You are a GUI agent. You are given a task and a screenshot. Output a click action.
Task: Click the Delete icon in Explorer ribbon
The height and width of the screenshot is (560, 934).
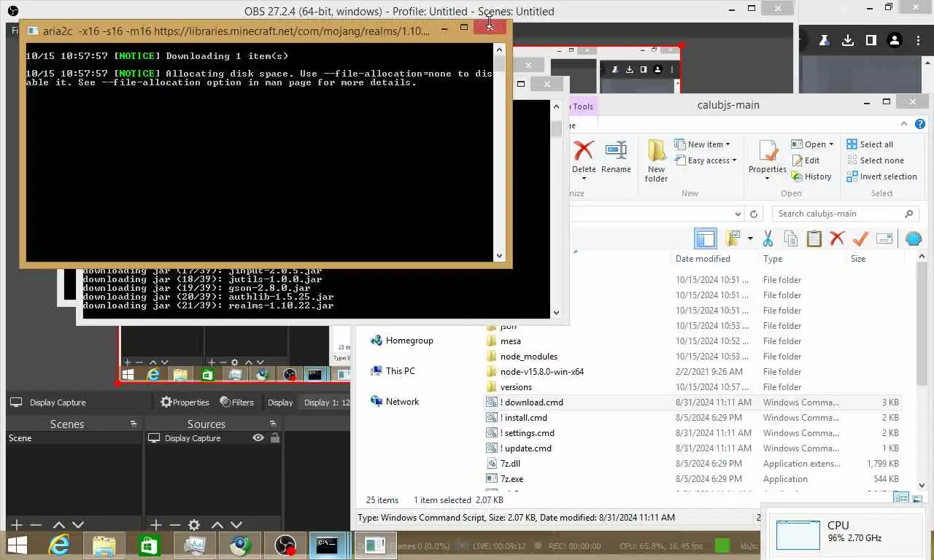tap(584, 151)
